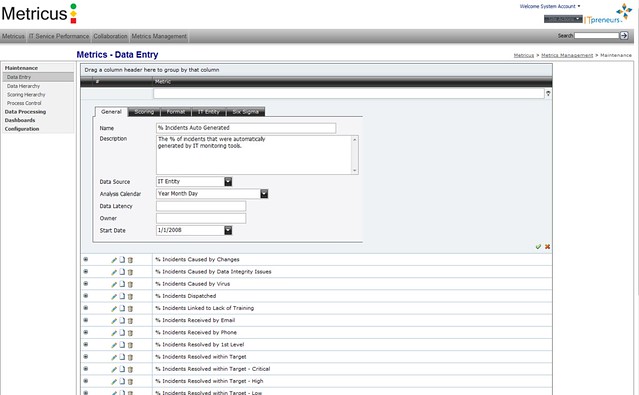The width and height of the screenshot is (639, 395).
Task: Open the Metric column filter icon
Action: tap(548, 94)
